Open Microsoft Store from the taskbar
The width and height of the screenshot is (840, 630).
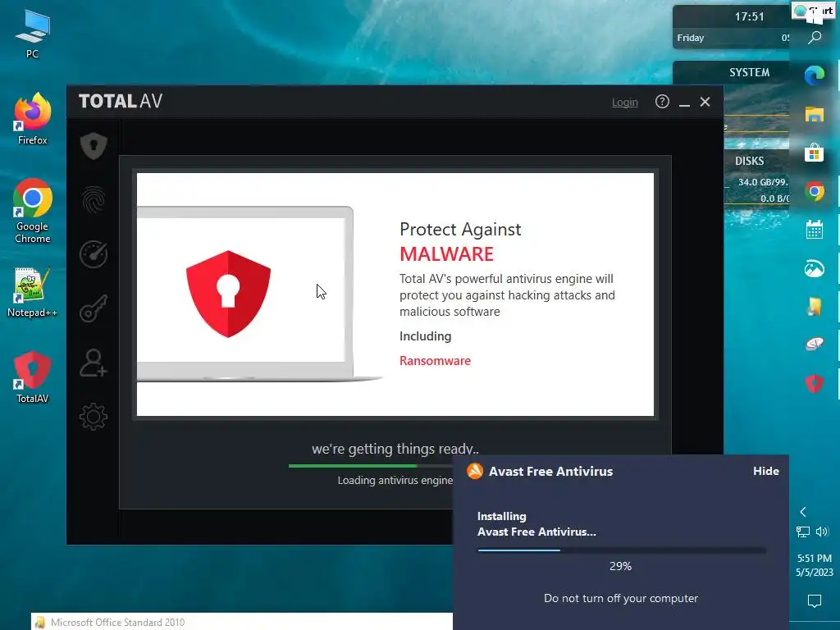[815, 153]
